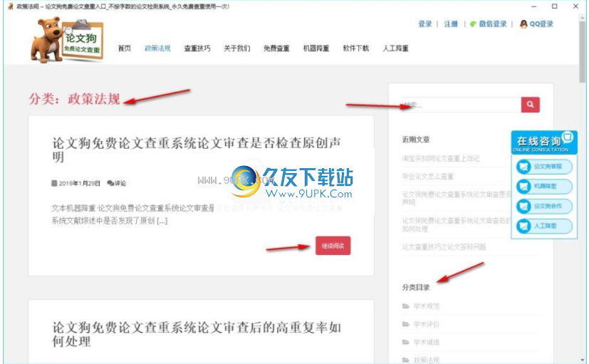Click the scrollbar down arrow
Screen dimensions: 589x364
583,359
